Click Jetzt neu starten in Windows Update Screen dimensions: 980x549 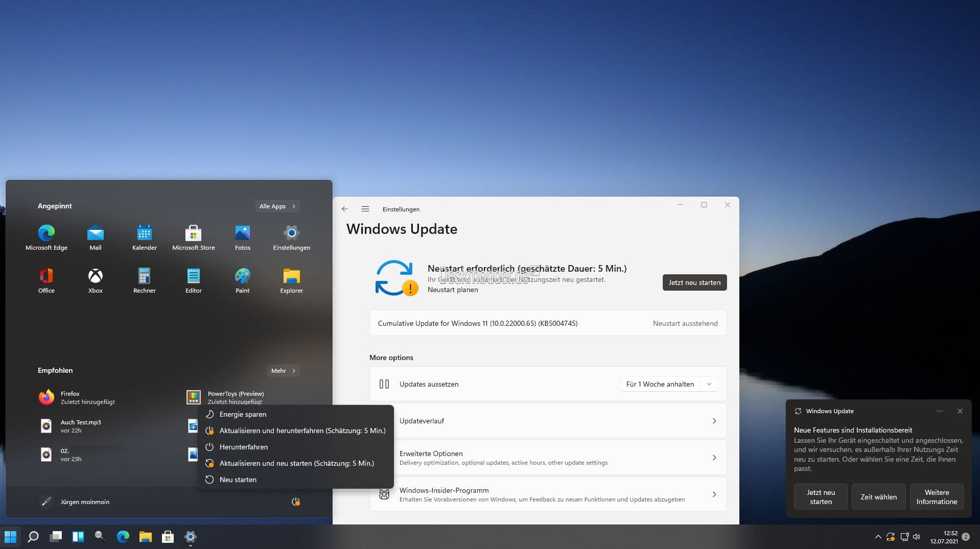(x=694, y=282)
